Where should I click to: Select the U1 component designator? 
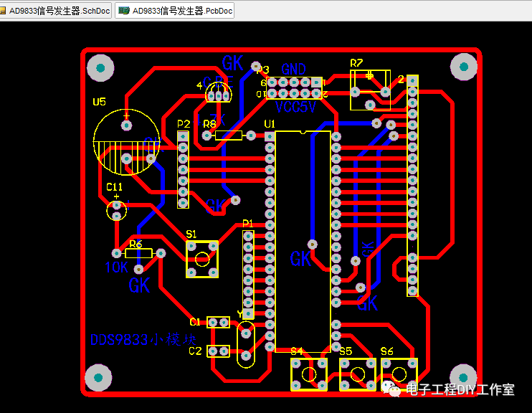click(270, 124)
